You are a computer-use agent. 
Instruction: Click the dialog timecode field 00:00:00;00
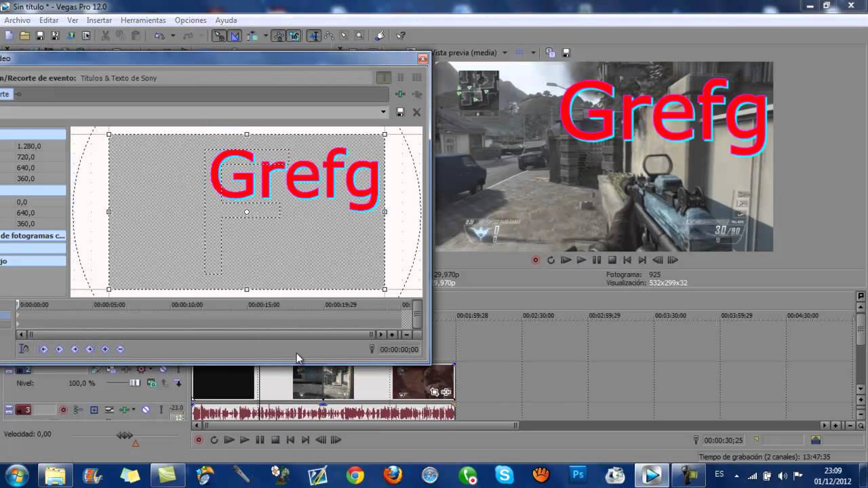point(399,350)
